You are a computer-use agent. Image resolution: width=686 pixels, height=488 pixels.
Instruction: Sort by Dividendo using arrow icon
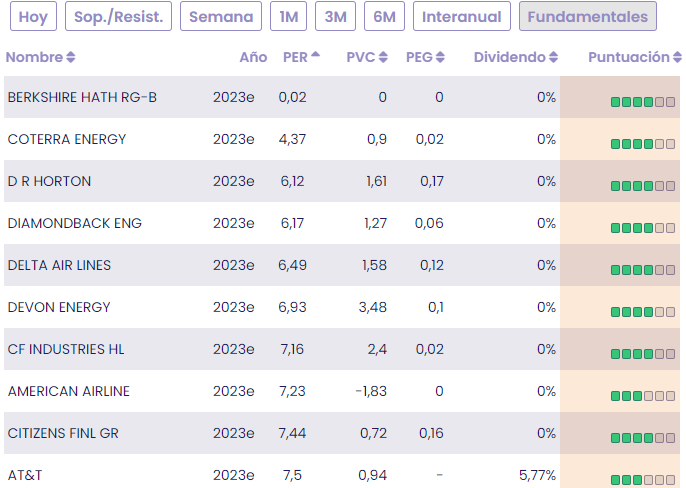554,58
